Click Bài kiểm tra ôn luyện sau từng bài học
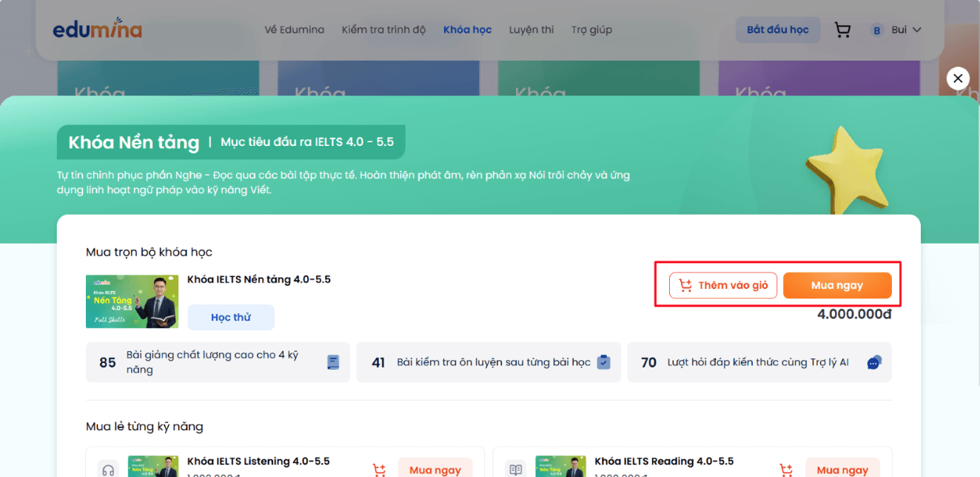 pos(494,362)
